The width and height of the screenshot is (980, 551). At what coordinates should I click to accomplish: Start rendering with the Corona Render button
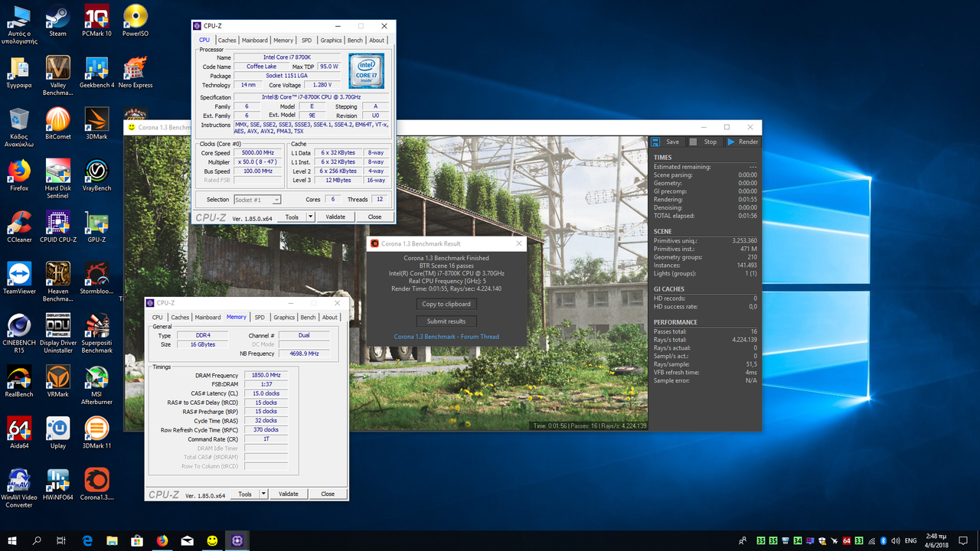(743, 142)
